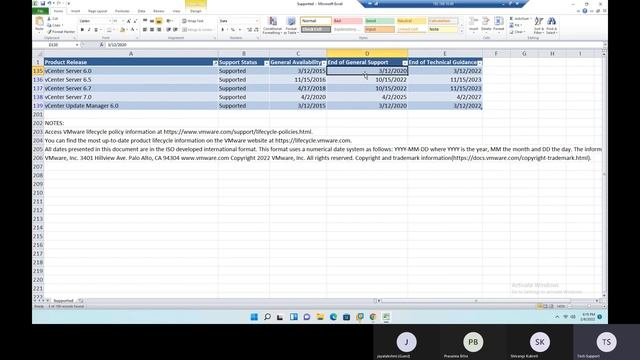
Task: Open Support Status column filter dropdown
Action: pos(267,63)
